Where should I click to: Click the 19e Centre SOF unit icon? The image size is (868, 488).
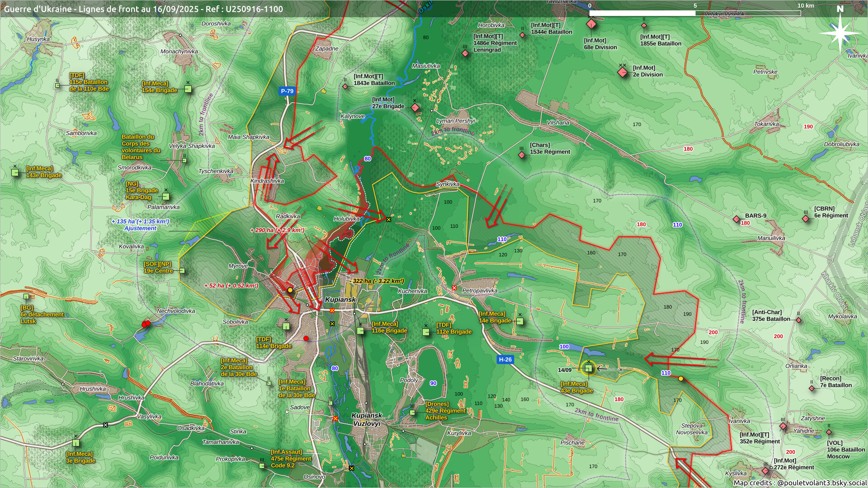click(x=182, y=271)
